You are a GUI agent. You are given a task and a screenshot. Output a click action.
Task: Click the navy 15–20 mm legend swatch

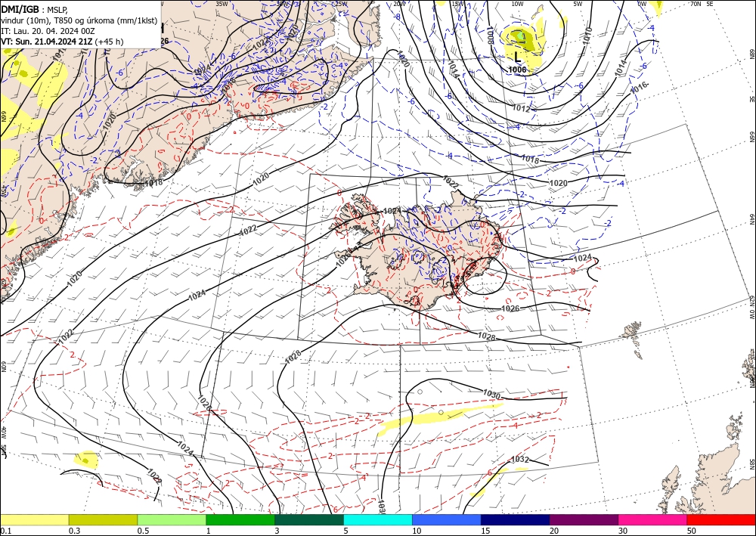tap(516, 519)
